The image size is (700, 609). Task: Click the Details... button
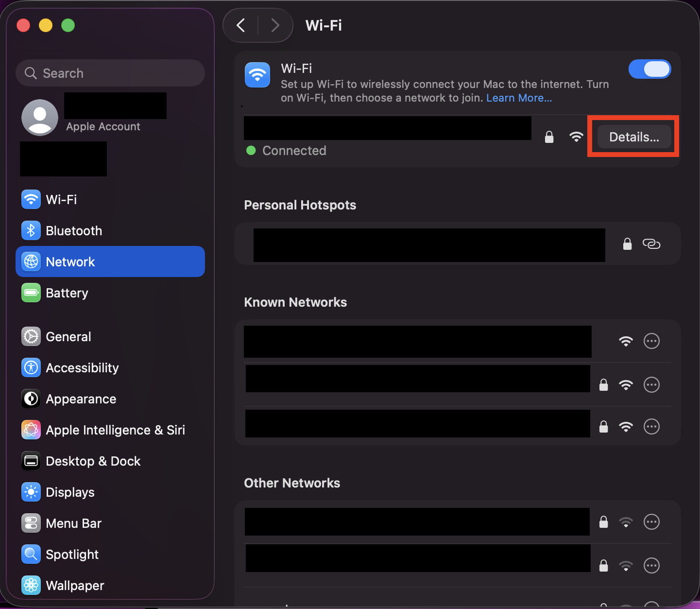tap(634, 137)
